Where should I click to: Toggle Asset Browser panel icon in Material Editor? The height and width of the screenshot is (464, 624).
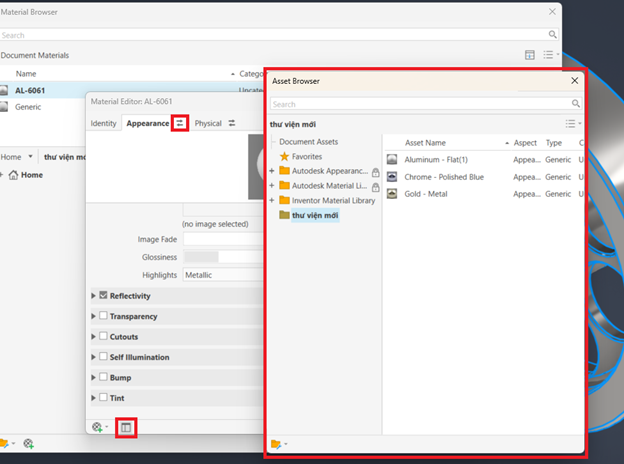[x=126, y=428]
